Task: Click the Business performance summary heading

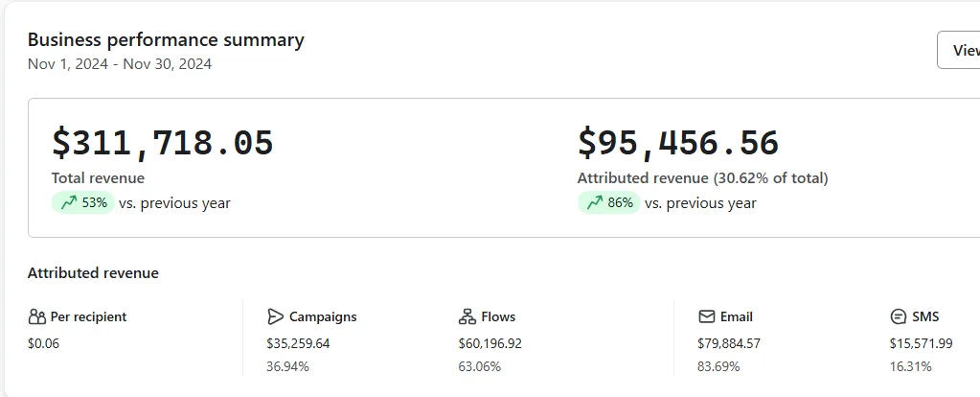Action: 166,40
